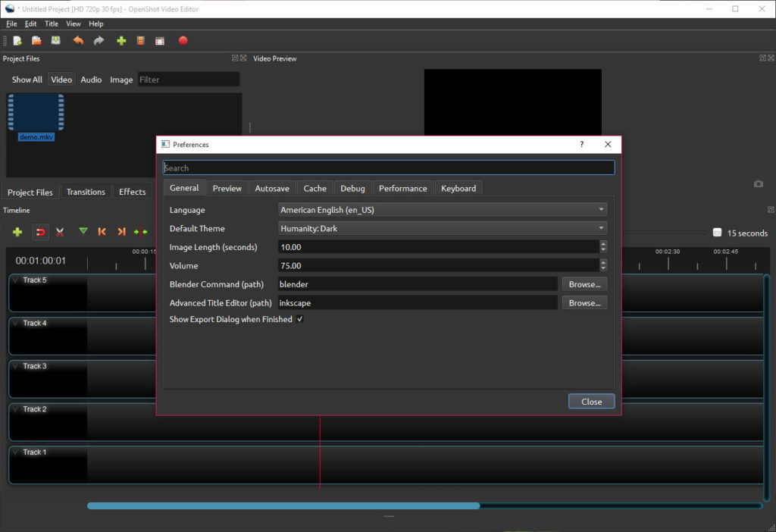Click the camera snapshot icon in Video Preview
Viewport: 776px width, 532px height.
[758, 184]
